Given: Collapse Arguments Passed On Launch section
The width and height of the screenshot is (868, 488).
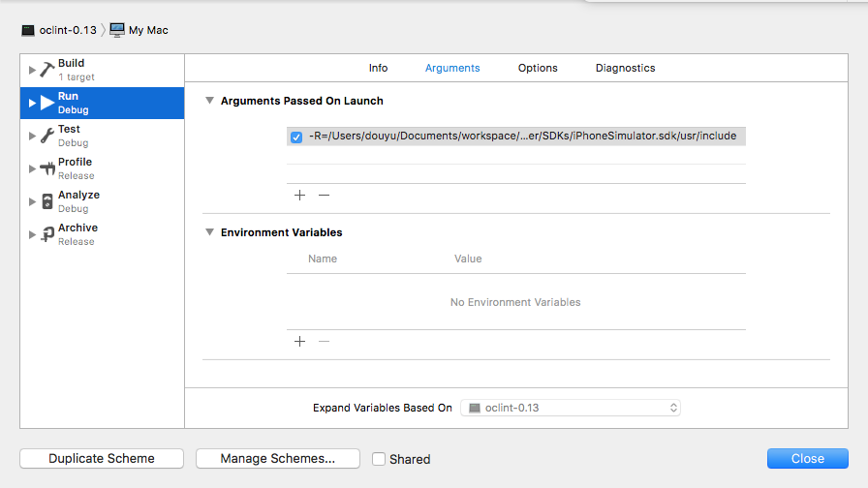Looking at the screenshot, I should tap(209, 101).
